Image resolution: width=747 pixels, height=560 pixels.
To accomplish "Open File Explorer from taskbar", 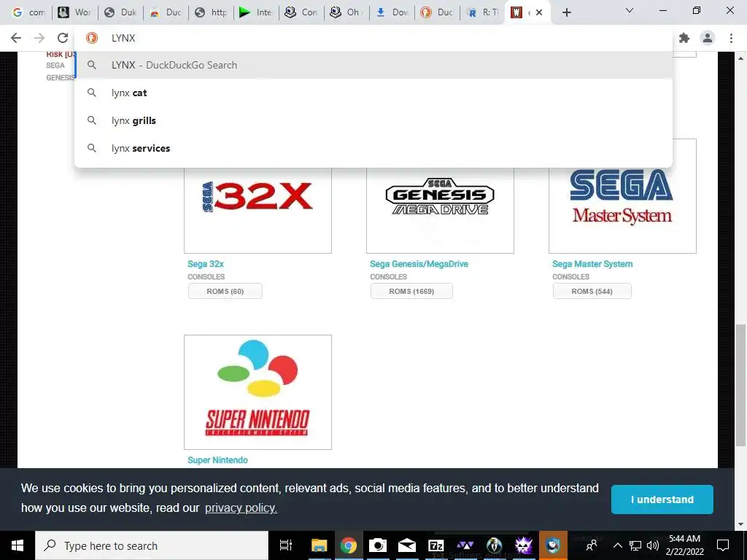I will tap(320, 545).
